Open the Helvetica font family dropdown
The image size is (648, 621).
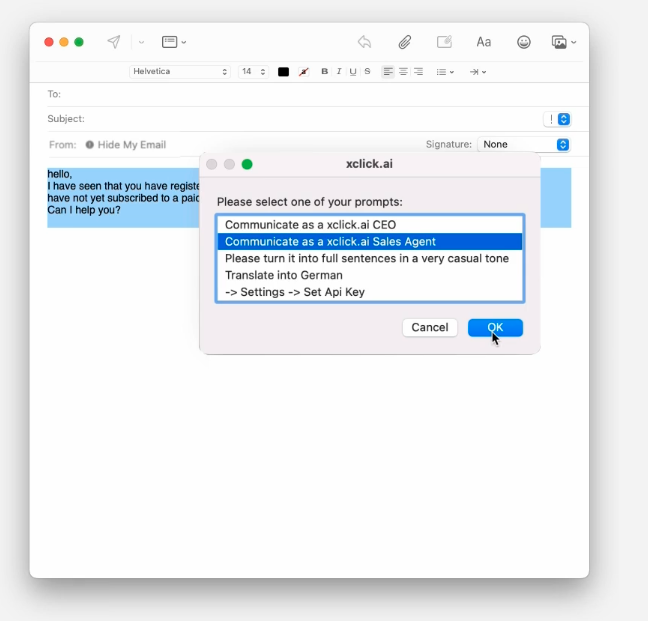coord(180,71)
